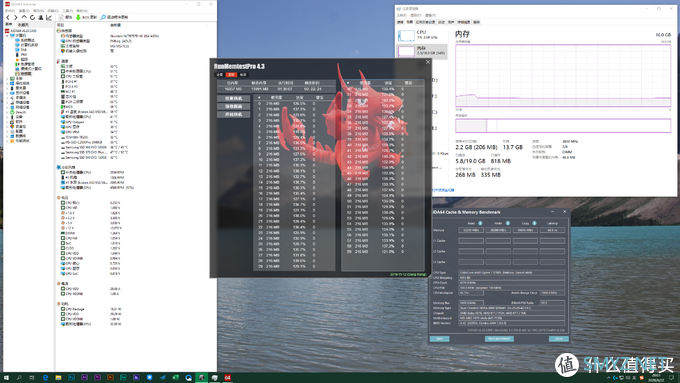Click the info icon next to Read
The height and width of the screenshot is (383, 680).
(x=480, y=223)
